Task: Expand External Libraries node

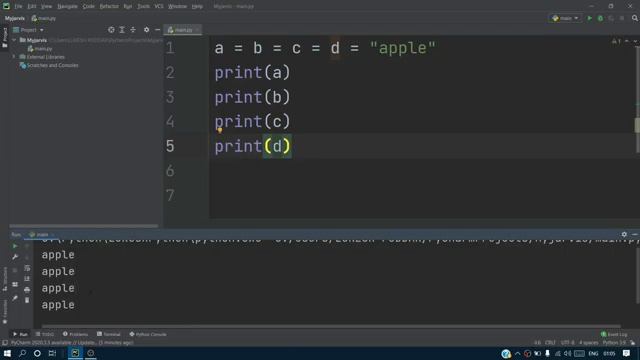Action: point(14,57)
